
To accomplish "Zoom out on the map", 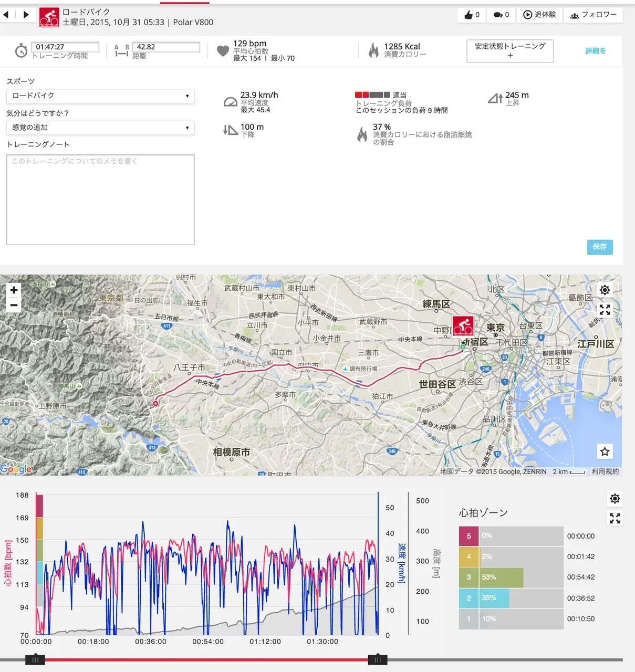I will point(14,305).
